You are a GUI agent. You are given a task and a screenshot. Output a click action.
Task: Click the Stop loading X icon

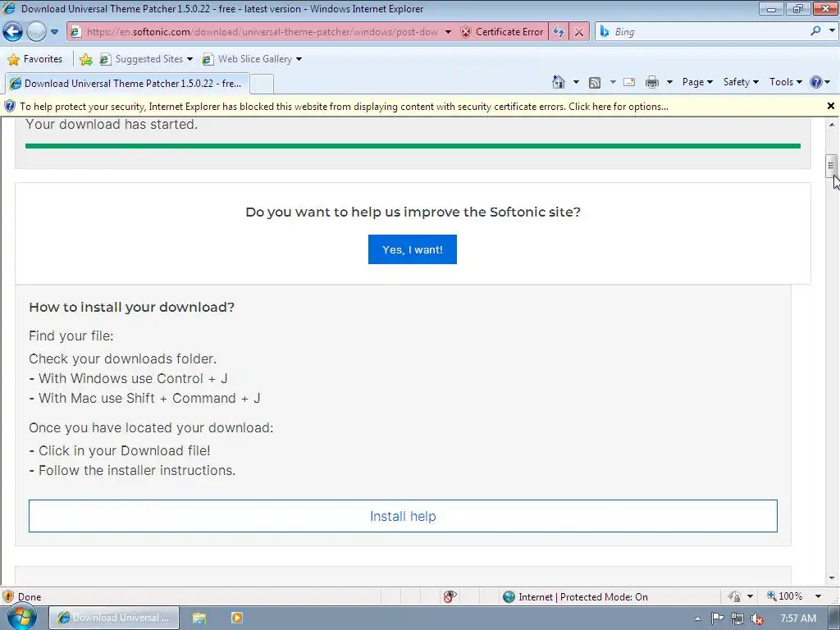[579, 32]
